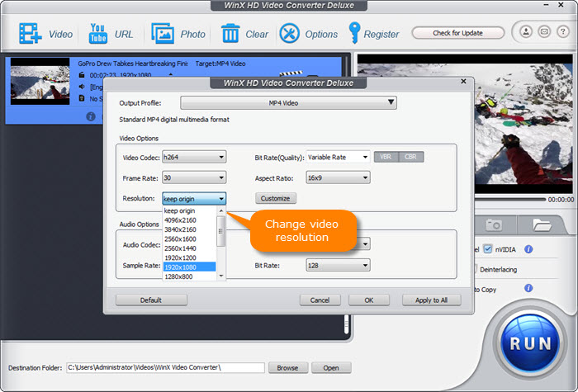Viewport: 578px width, 392px height.
Task: Click the info icon in video item
Action: point(91,117)
